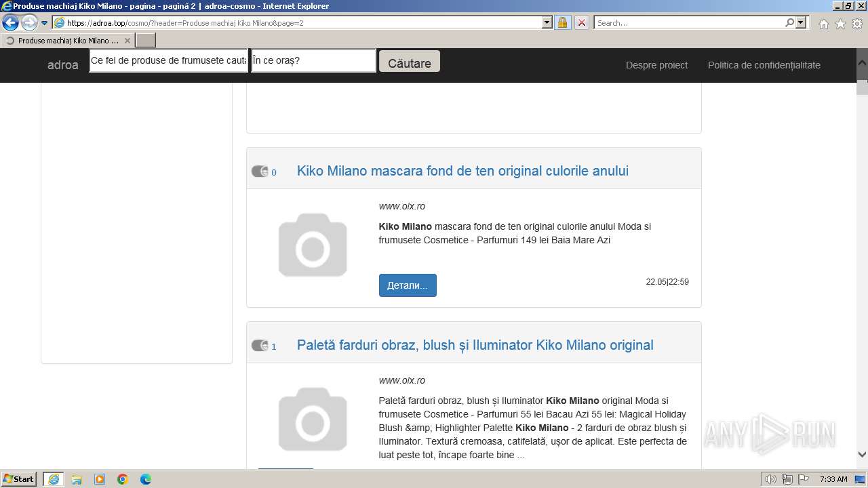Open Favorites star icon
The height and width of the screenshot is (488, 868).
(840, 24)
